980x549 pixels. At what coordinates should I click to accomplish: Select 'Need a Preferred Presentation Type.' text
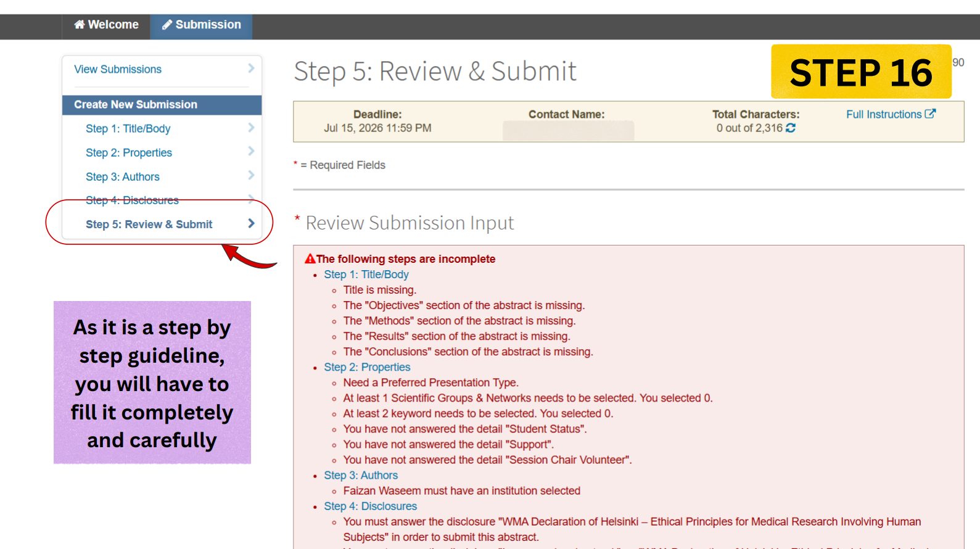tap(431, 382)
